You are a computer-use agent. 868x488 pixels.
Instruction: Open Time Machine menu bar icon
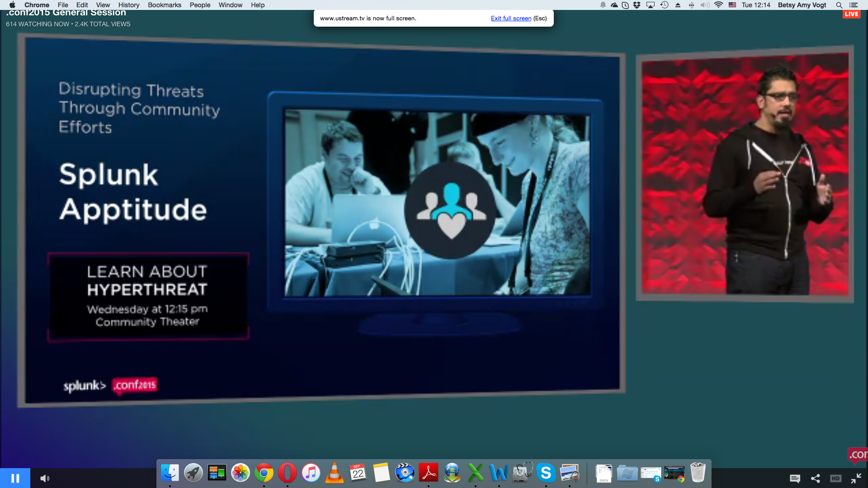coord(664,5)
